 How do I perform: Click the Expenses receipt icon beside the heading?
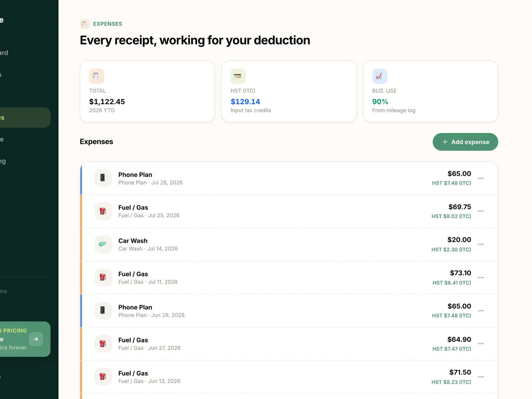84,24
